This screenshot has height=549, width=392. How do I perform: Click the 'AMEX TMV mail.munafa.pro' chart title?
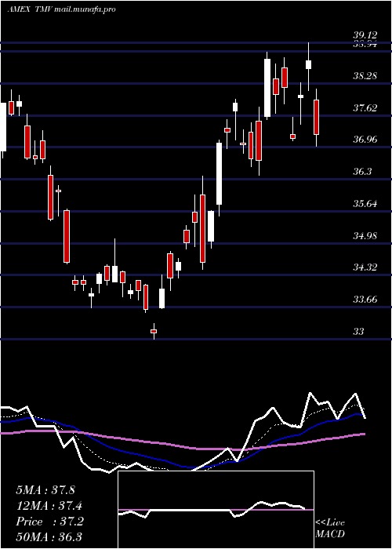point(62,9)
